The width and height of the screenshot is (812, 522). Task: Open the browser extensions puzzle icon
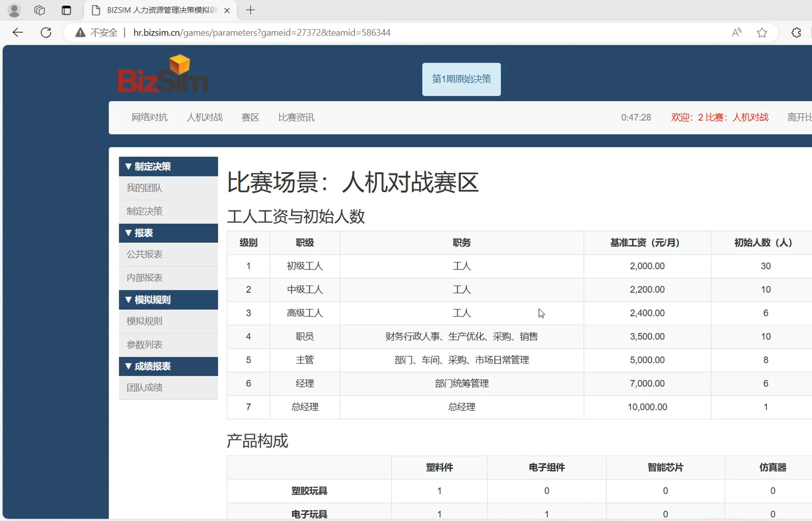click(x=796, y=33)
